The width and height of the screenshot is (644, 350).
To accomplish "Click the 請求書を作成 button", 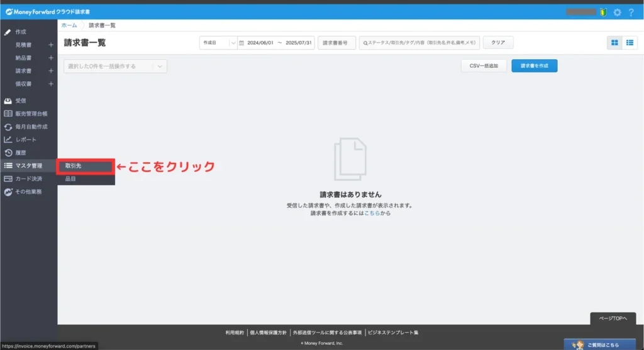I will point(534,66).
